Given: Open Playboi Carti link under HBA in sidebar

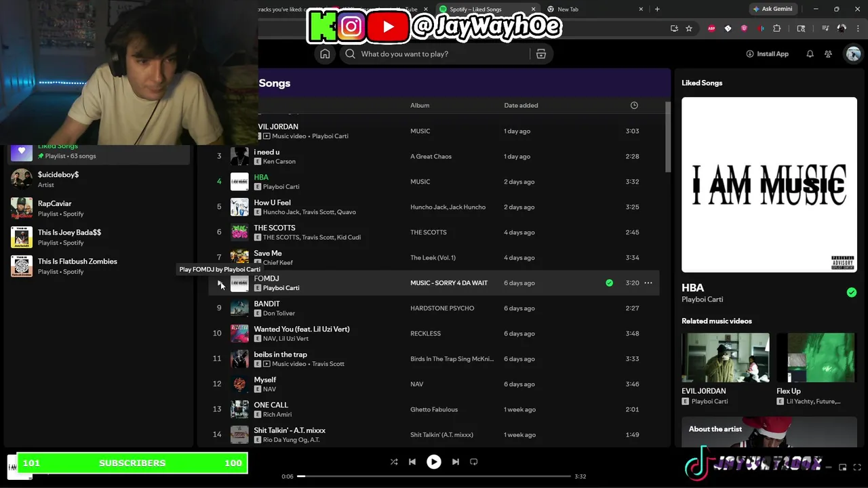Looking at the screenshot, I should (x=702, y=300).
